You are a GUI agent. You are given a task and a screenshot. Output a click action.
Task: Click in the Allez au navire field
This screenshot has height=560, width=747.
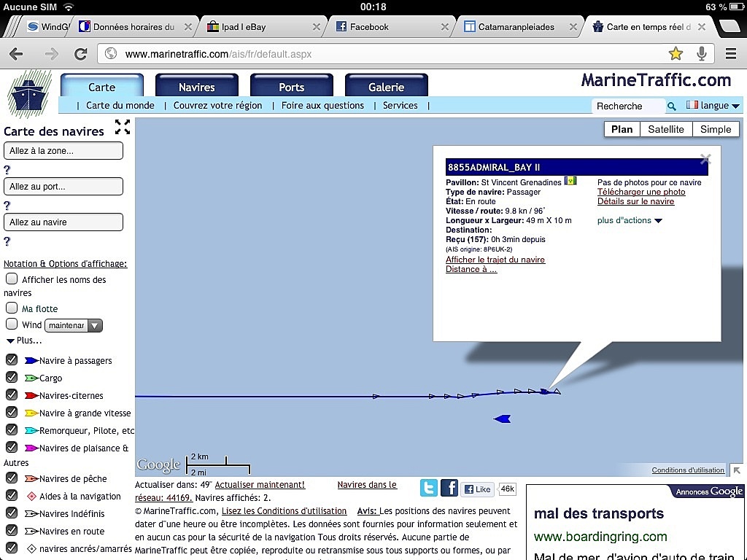(x=63, y=222)
